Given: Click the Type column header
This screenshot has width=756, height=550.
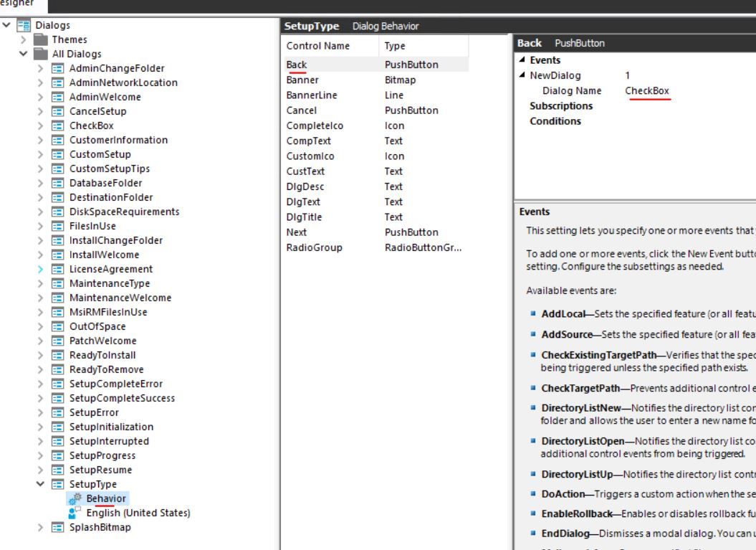Looking at the screenshot, I should [424, 46].
